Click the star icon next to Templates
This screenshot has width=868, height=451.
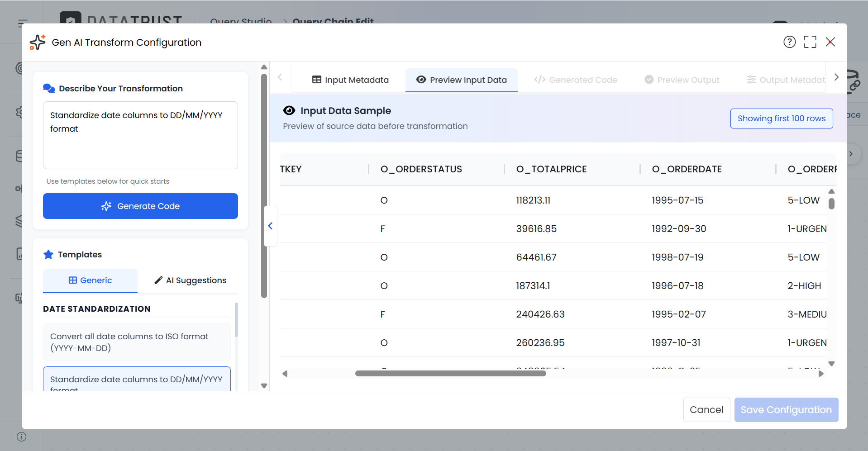coord(48,254)
